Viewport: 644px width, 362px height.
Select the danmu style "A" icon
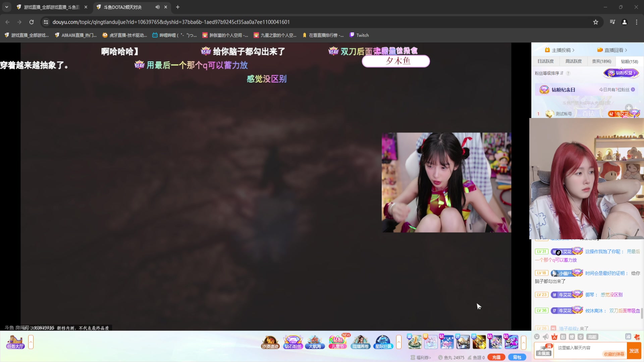pos(555,337)
